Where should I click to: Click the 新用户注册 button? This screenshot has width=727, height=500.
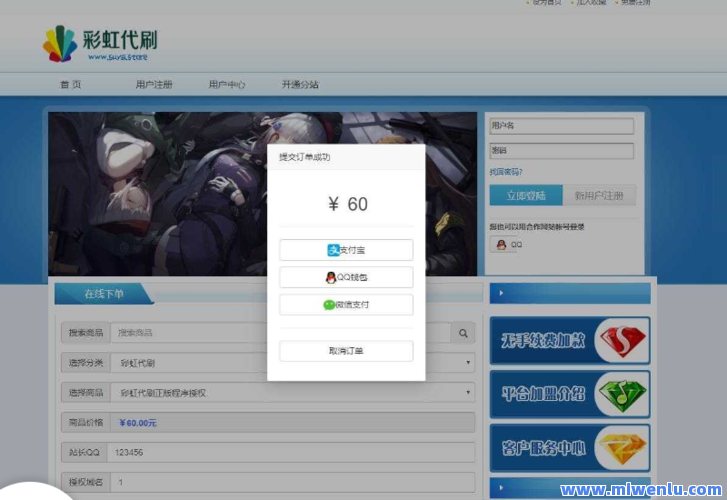599,195
